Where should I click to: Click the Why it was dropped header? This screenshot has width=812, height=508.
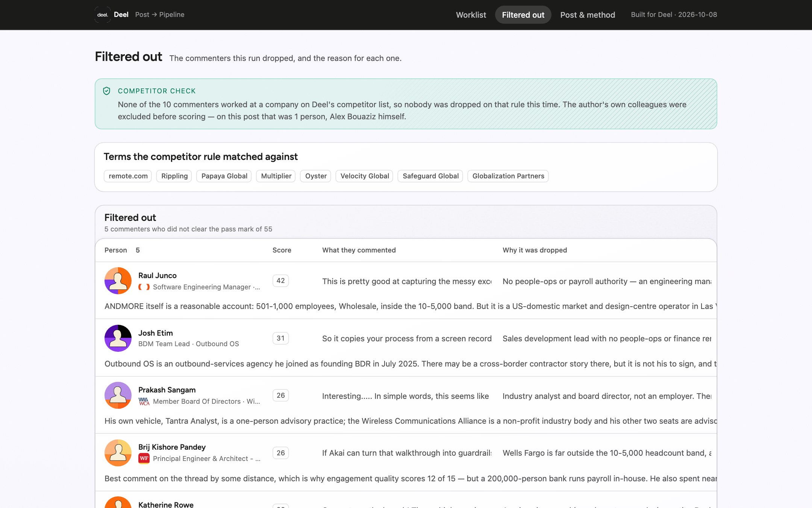[x=535, y=250]
